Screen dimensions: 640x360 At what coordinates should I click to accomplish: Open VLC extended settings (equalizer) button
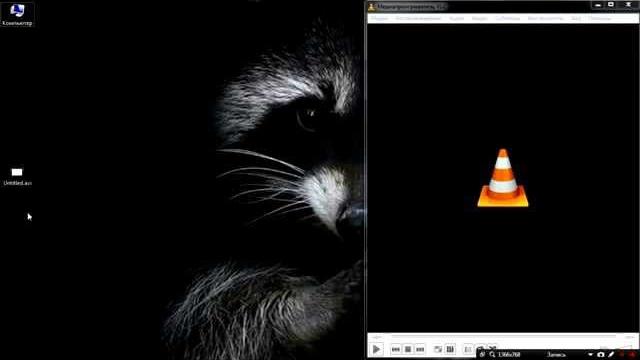point(450,349)
